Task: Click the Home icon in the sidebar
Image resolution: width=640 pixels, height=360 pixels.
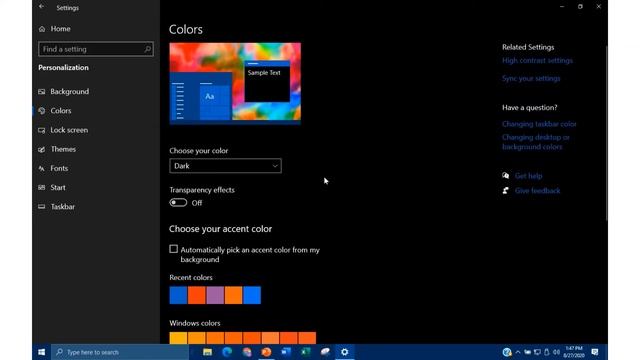Action: 42,29
